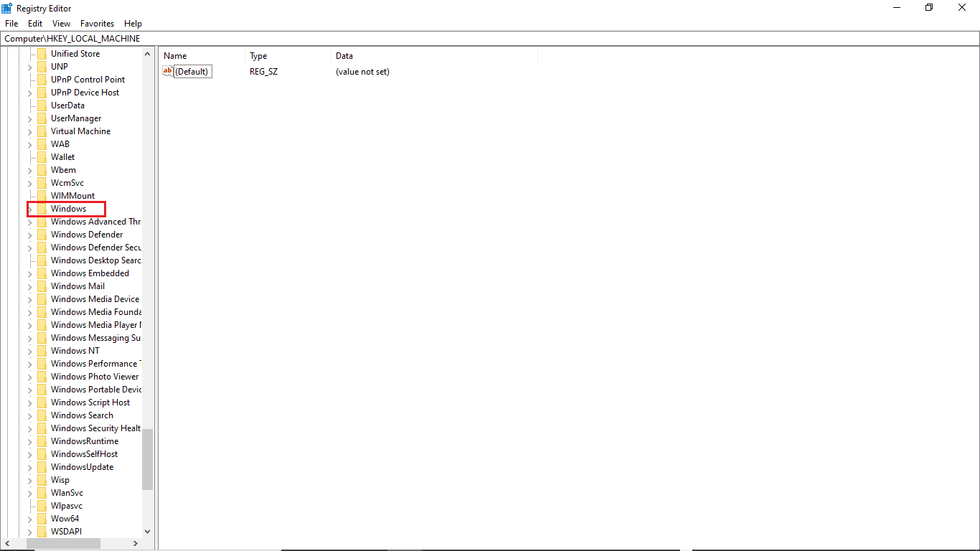Select the WIMMount folder icon
This screenshot has height=551, width=980.
(42, 196)
